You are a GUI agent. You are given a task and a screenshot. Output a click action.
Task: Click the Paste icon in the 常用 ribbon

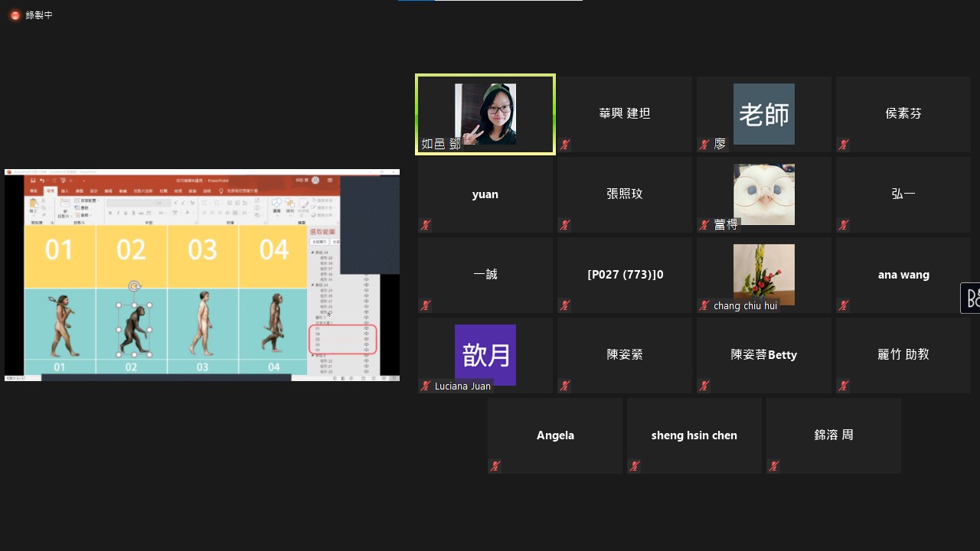tap(34, 204)
